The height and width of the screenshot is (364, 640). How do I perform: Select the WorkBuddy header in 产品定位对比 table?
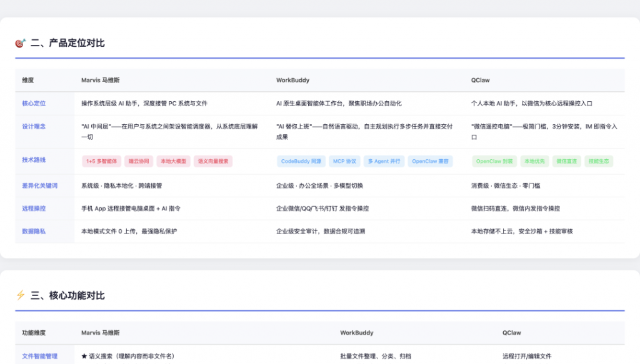(292, 81)
